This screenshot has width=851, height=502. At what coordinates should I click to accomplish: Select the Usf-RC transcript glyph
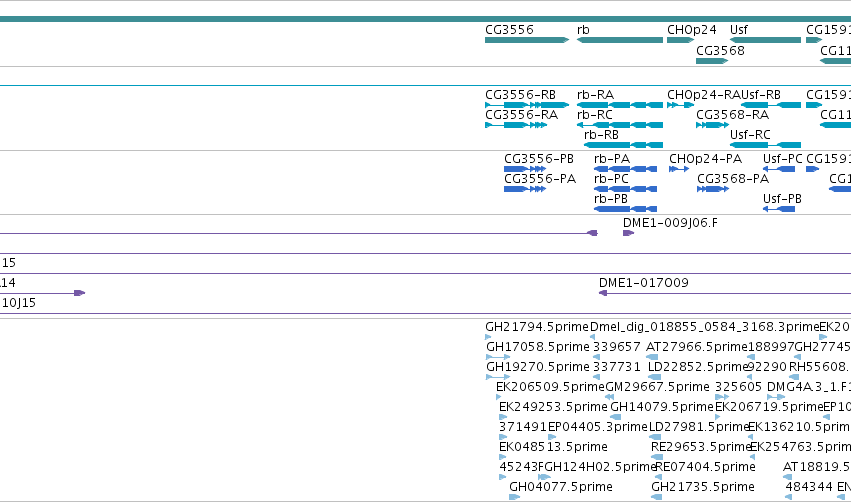point(765,145)
